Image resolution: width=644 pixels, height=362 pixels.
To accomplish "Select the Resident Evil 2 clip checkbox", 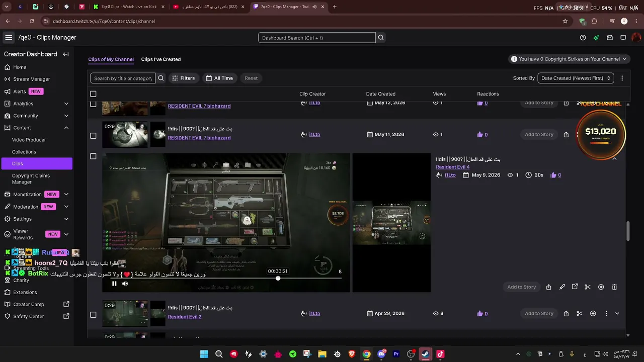I will point(93,315).
